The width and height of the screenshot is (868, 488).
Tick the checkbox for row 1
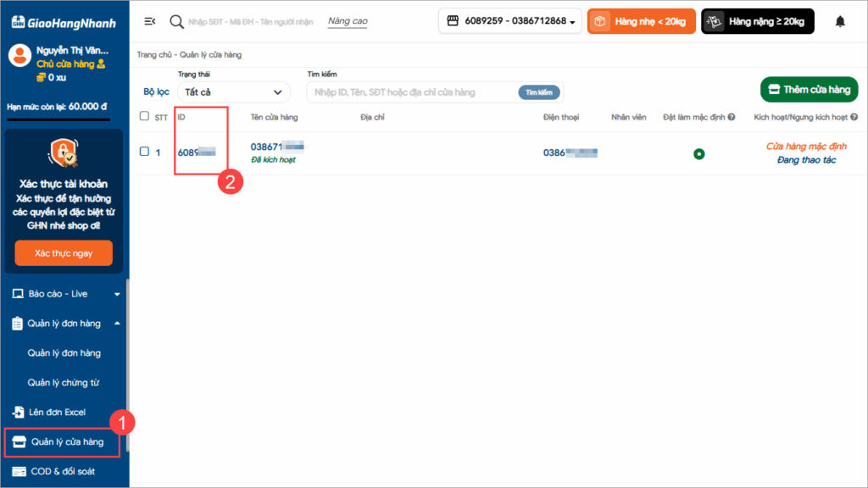144,152
